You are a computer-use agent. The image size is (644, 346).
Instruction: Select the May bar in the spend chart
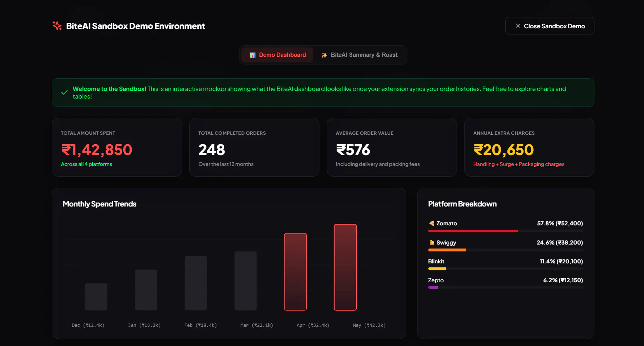coord(345,267)
